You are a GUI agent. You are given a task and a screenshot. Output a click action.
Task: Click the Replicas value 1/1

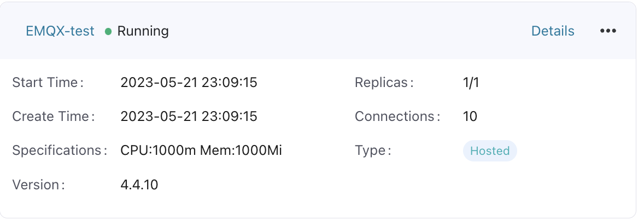coord(471,83)
